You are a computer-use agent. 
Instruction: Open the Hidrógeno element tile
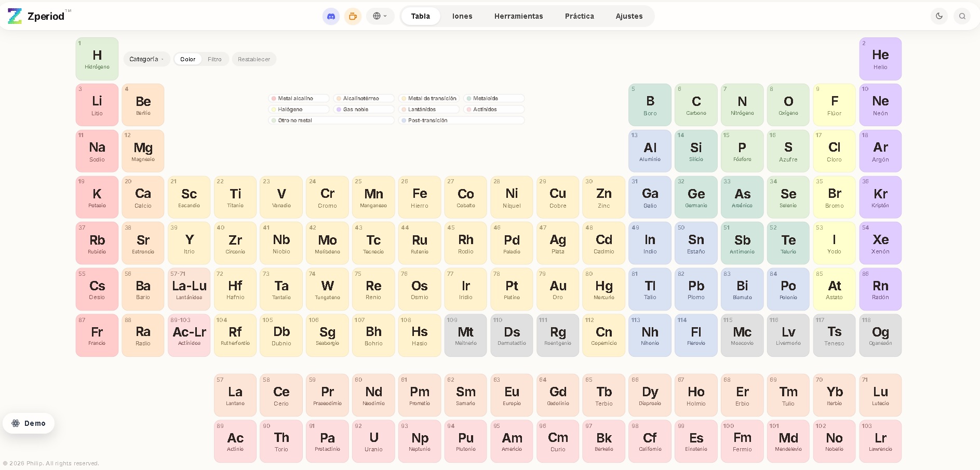click(x=97, y=59)
